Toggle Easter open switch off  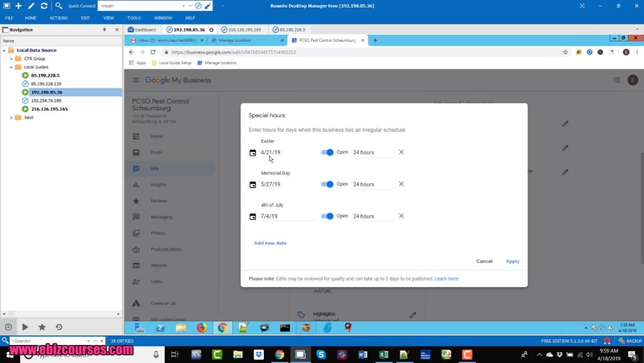pos(327,152)
